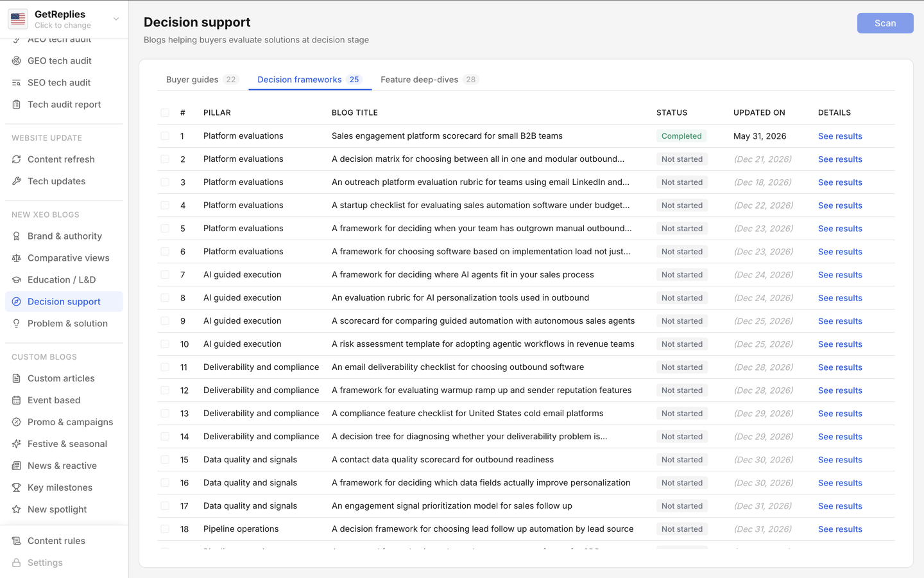Click the Content rules icon

[x=17, y=541]
